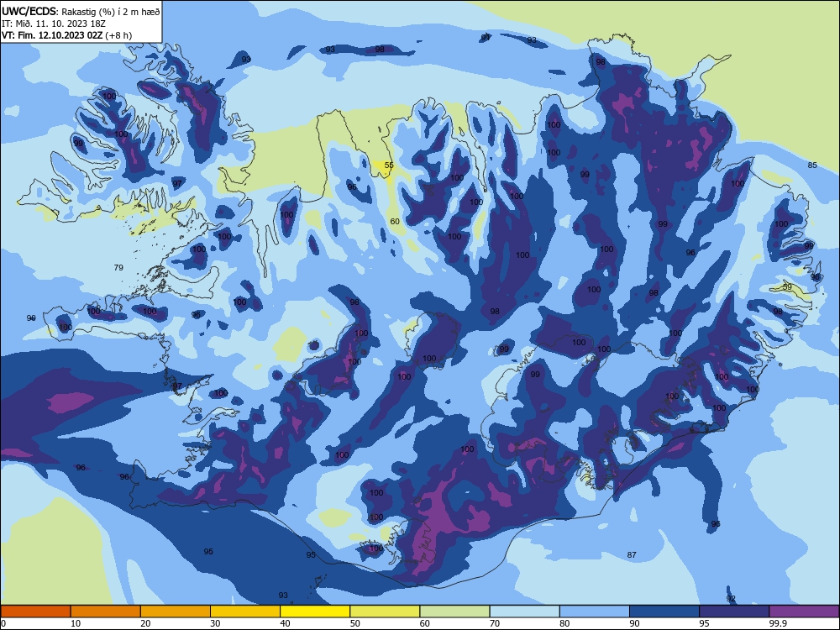Select the 80–90 light blue legend swatch

point(595,612)
